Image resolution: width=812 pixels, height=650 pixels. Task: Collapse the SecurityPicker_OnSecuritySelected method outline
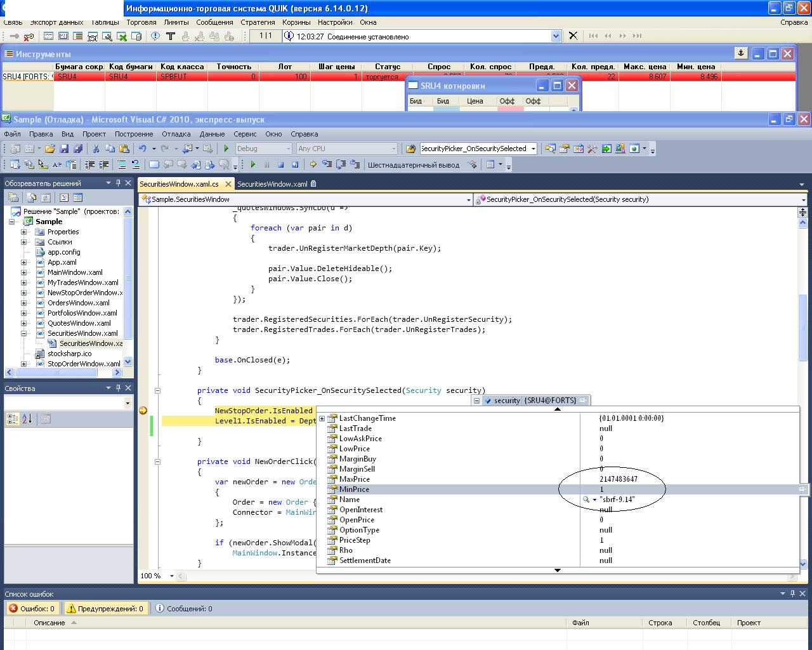click(157, 390)
